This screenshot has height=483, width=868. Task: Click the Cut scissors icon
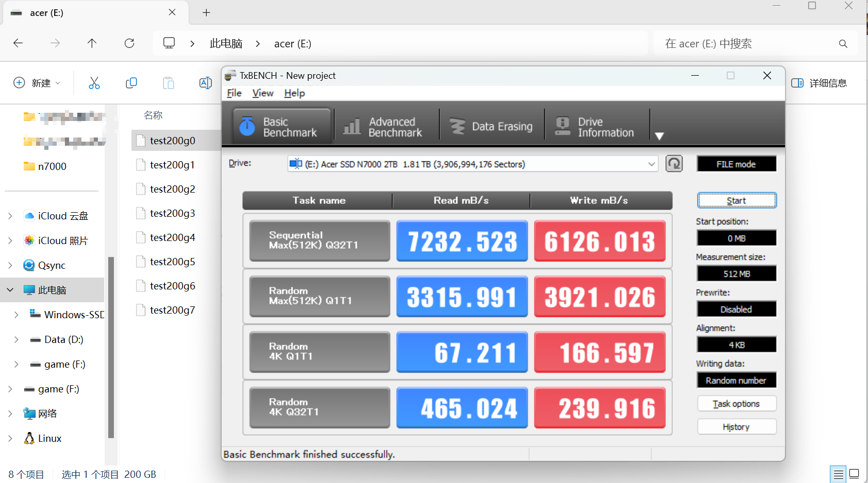[x=94, y=83]
